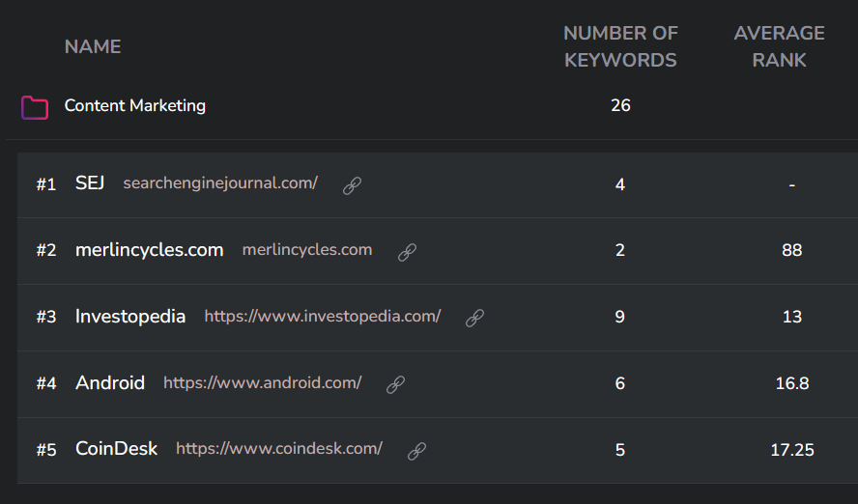Select the Content Marketing group name
858x504 pixels.
(135, 105)
